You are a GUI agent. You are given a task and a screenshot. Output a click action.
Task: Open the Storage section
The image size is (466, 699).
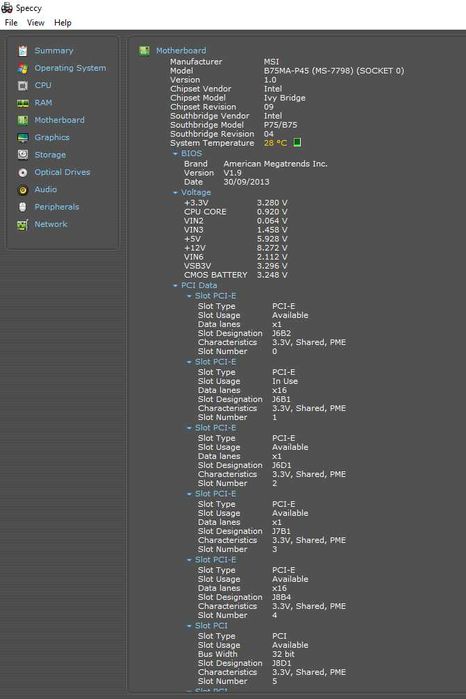50,155
